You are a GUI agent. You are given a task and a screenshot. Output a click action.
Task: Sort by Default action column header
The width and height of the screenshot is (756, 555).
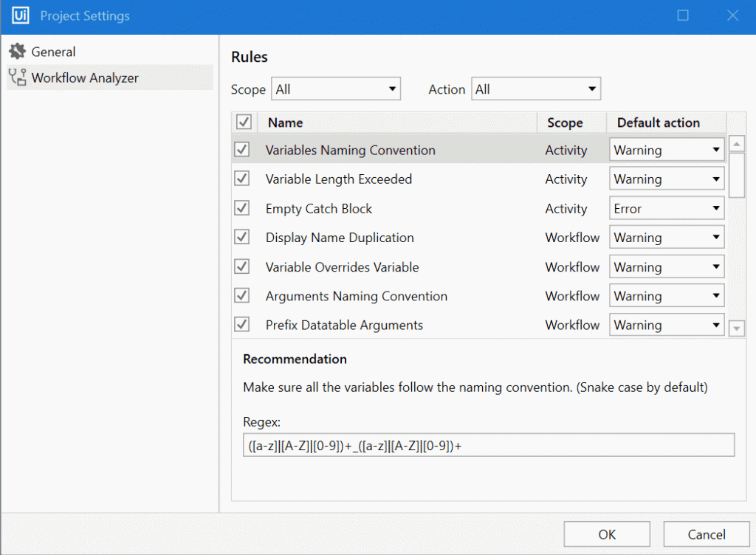click(x=667, y=123)
